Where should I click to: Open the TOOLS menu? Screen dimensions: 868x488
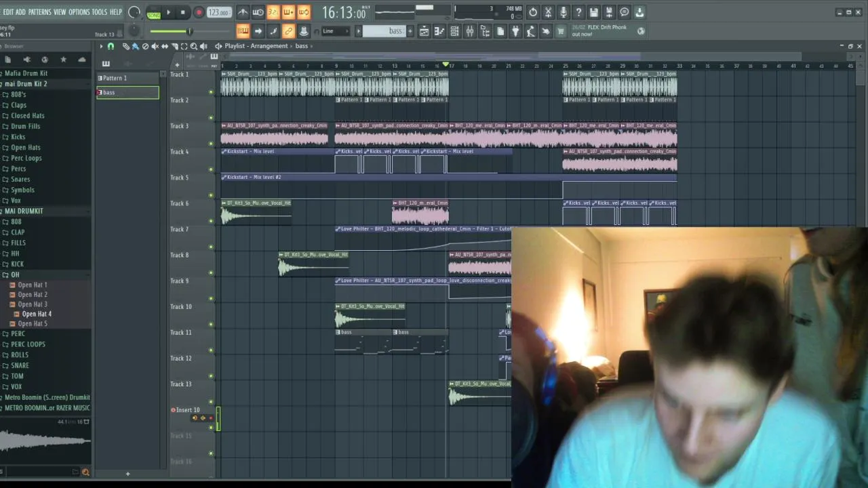click(100, 12)
